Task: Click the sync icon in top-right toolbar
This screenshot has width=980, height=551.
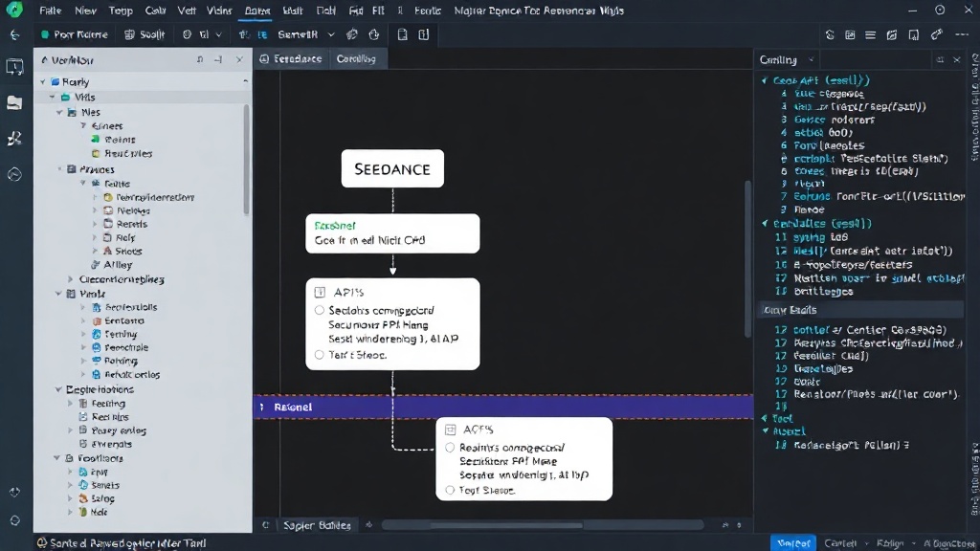Action: [830, 35]
